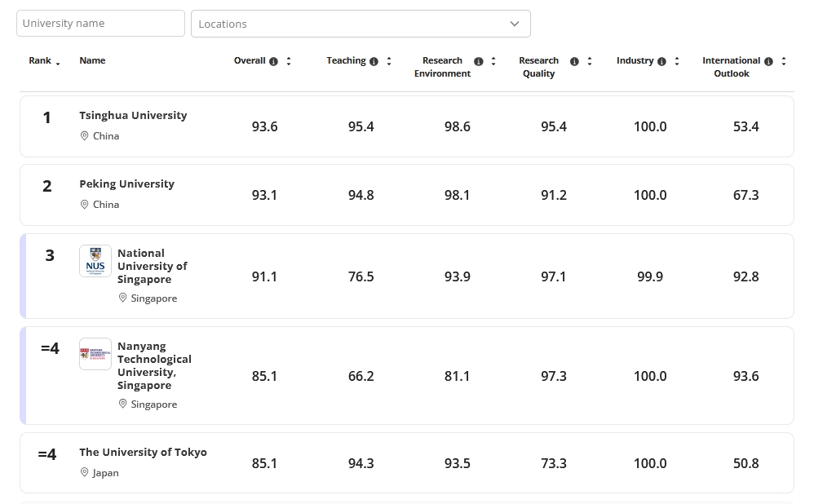Click the Nanyang Technological University logo
Viewport: 814px width, 504px height.
coord(95,354)
